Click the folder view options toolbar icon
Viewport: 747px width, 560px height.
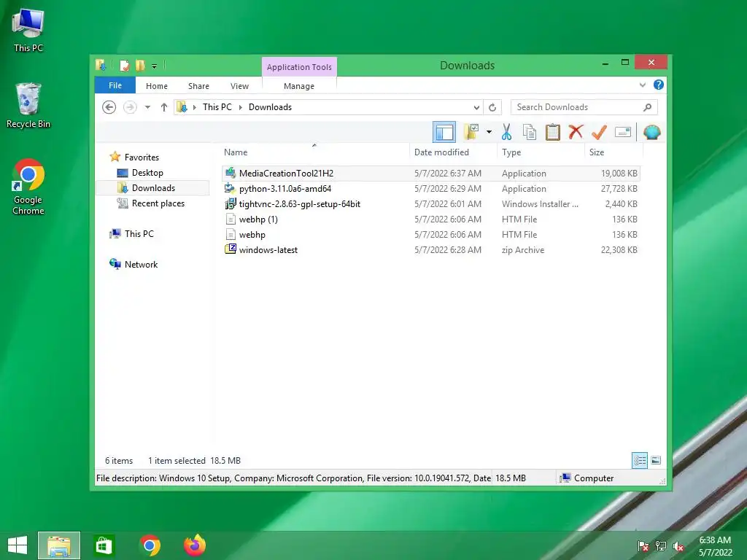472,132
